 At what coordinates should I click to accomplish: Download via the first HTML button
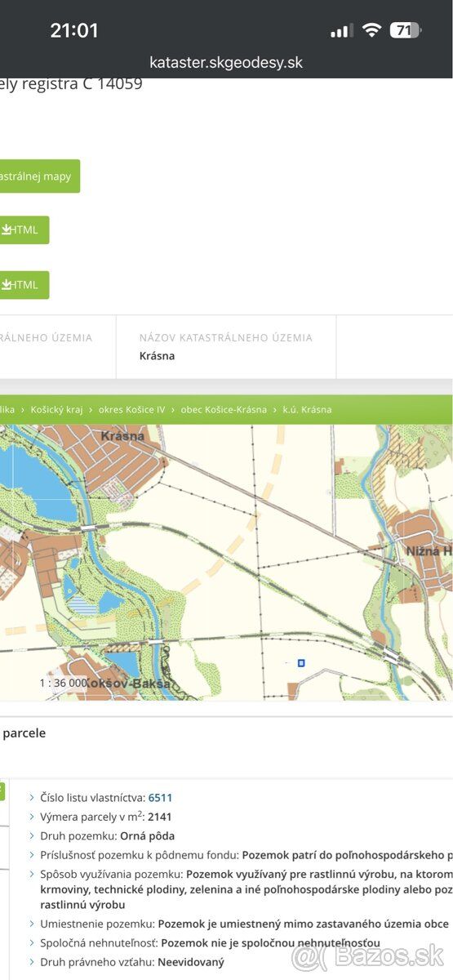[24, 229]
